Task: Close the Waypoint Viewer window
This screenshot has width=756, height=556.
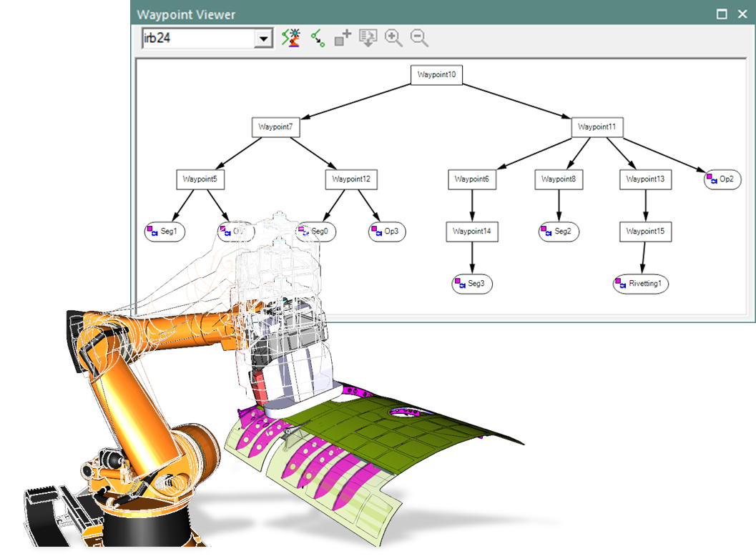Action: coord(742,14)
